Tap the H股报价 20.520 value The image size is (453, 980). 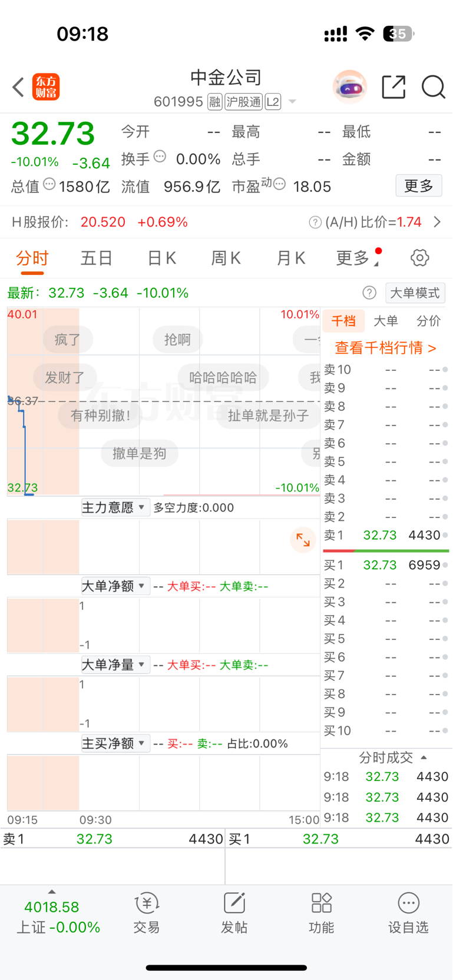tap(103, 222)
